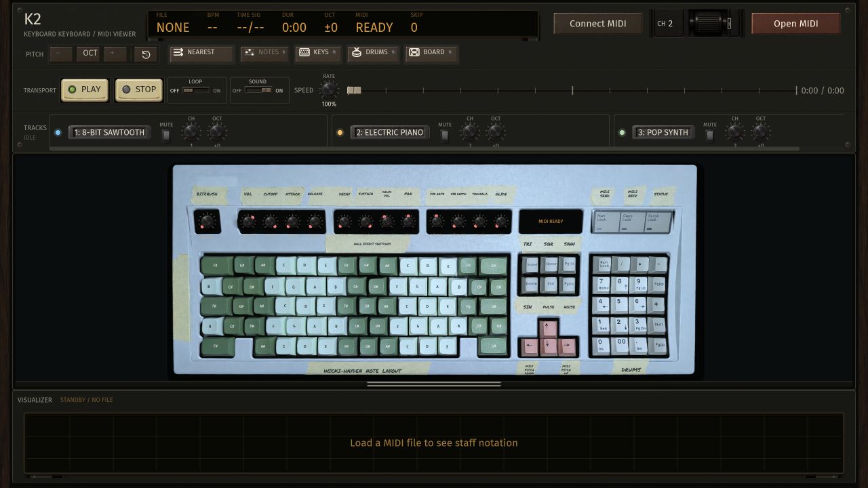Click the pink left arrow key

pos(530,347)
